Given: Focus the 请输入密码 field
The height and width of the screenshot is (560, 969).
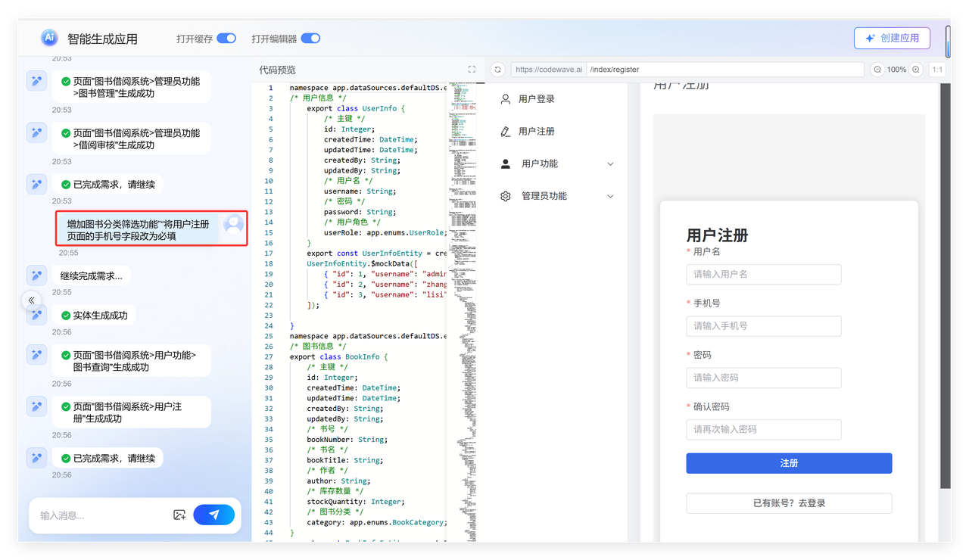Looking at the screenshot, I should (x=764, y=378).
